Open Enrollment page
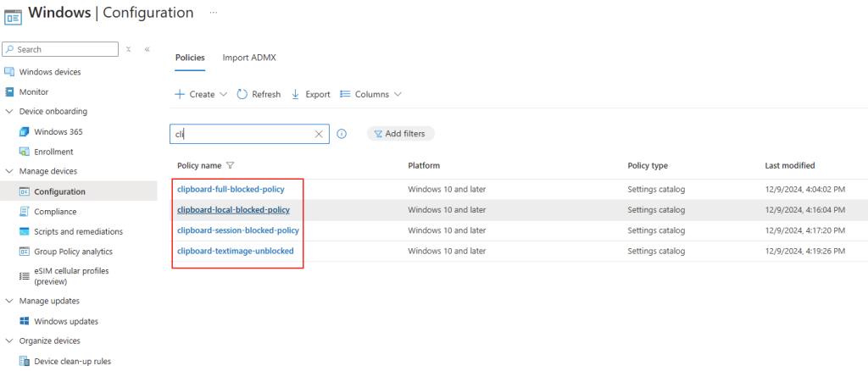This screenshot has width=868, height=371. (x=53, y=152)
